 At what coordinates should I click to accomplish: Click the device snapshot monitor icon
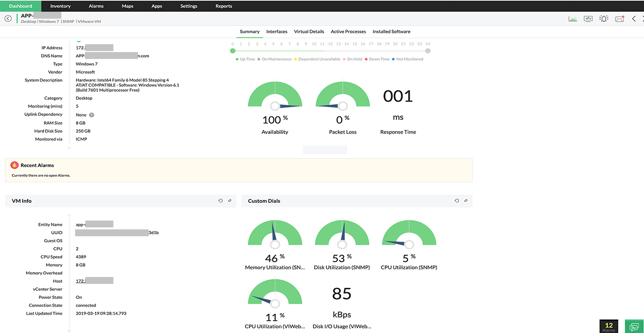pyautogui.click(x=588, y=18)
